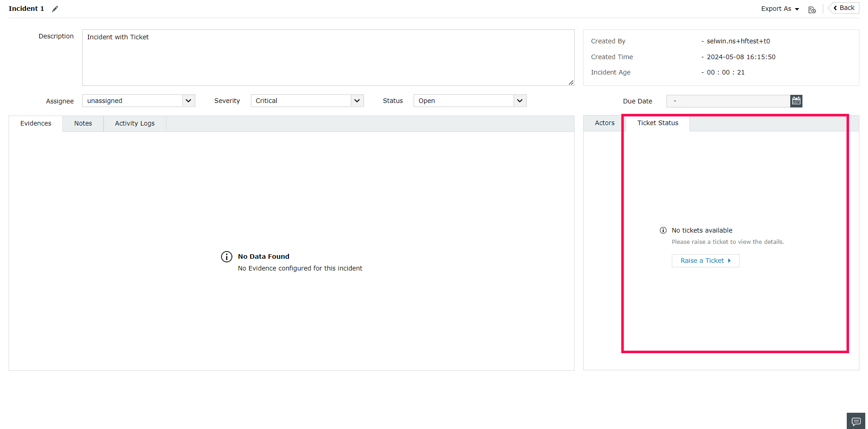Open the feedback chat bubble in the corner
The height and width of the screenshot is (429, 868).
click(855, 420)
